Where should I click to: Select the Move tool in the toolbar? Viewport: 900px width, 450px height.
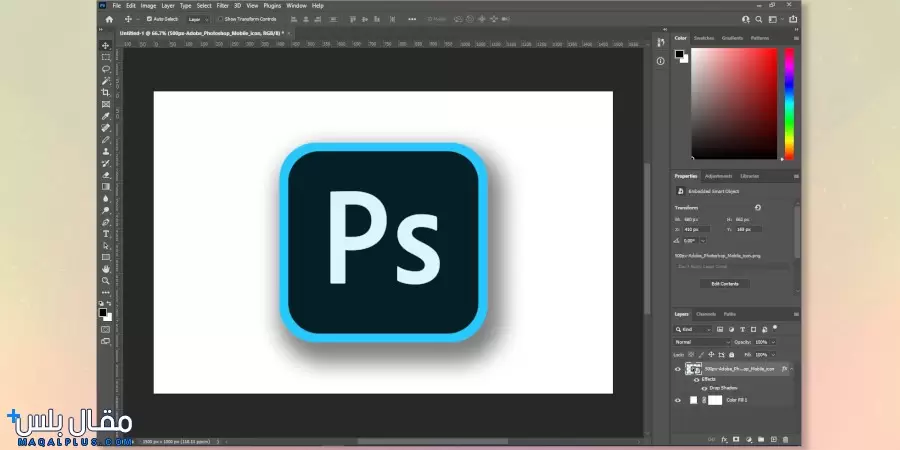point(106,45)
